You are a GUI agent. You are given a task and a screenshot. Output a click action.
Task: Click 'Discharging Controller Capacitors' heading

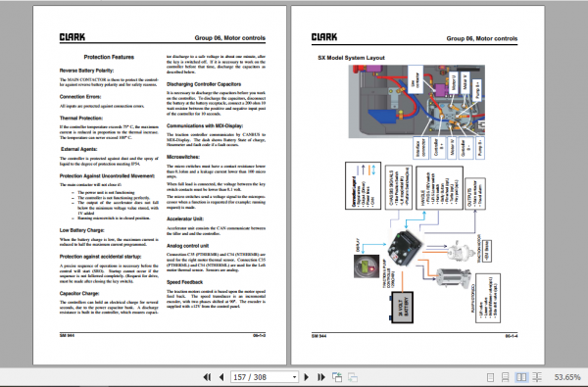click(204, 84)
